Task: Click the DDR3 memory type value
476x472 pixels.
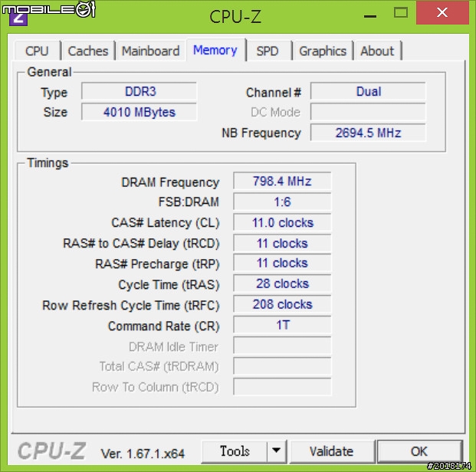Action: coord(140,91)
